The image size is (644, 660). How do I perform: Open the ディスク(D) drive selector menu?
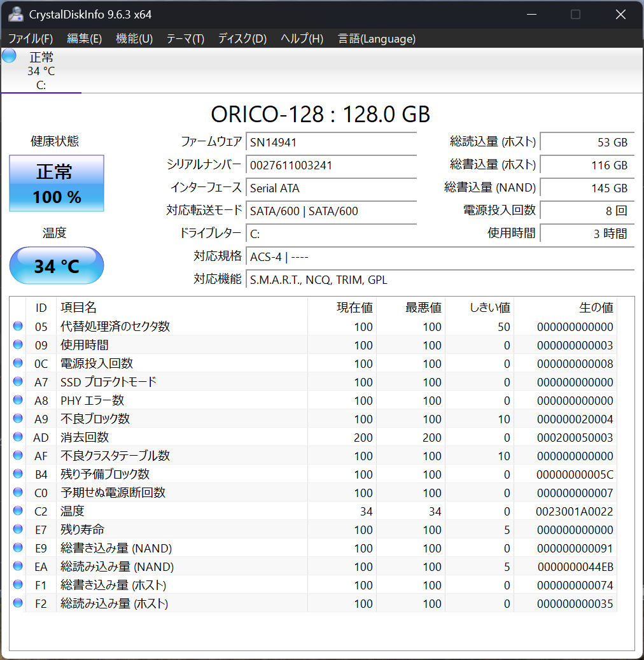242,39
